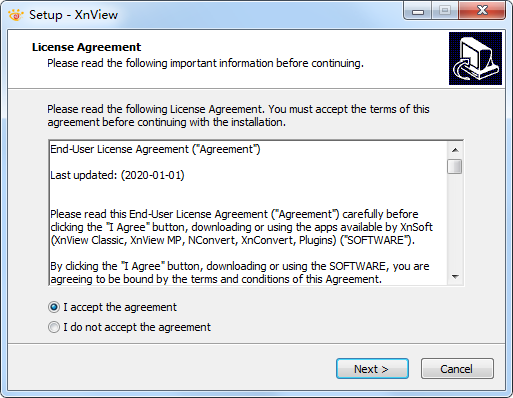Viewport: 513px width, 398px height.
Task: Click the 'I accept the agreement' label text
Action: coord(120,307)
